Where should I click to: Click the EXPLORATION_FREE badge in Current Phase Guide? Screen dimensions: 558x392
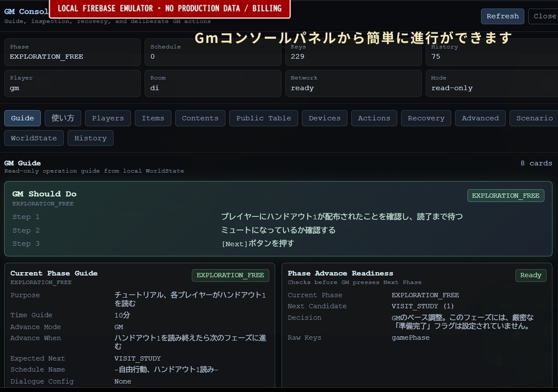point(231,275)
